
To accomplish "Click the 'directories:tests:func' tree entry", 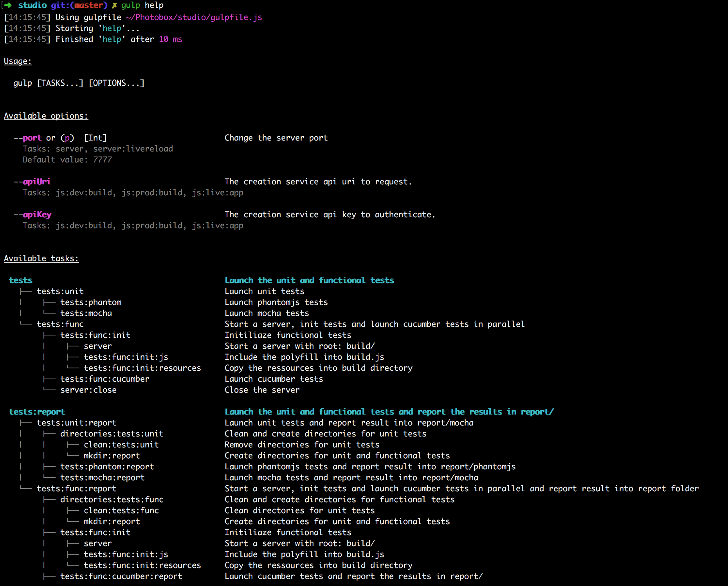I will tap(112, 500).
